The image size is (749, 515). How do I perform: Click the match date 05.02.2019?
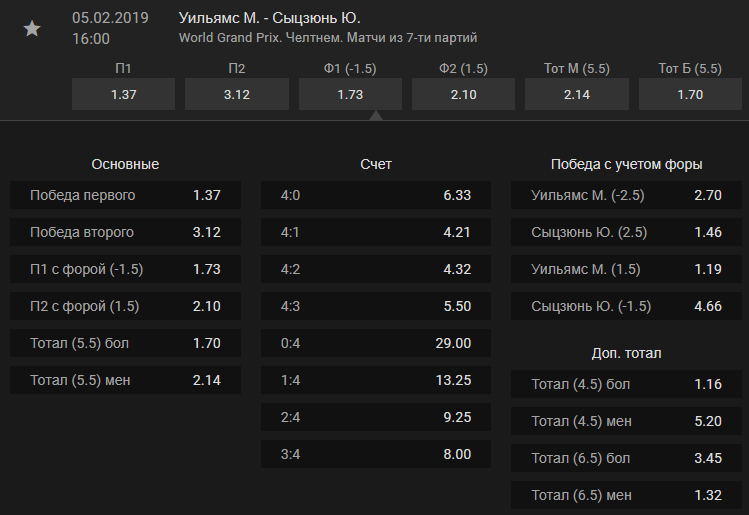coord(110,18)
